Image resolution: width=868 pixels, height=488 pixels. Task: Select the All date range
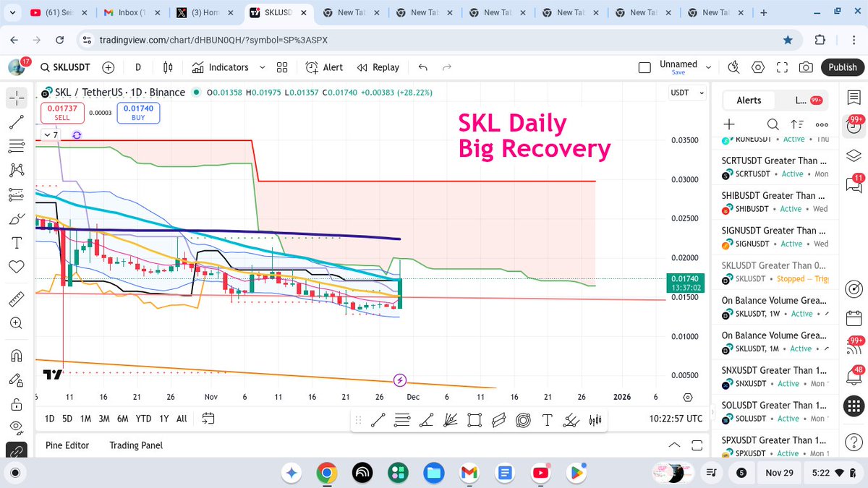[182, 418]
